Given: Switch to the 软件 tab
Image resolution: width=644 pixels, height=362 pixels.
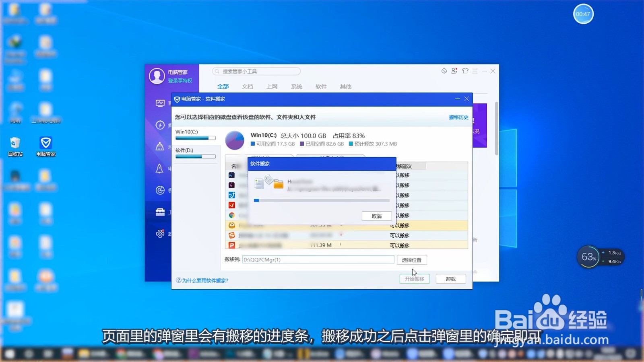Looking at the screenshot, I should [x=321, y=86].
